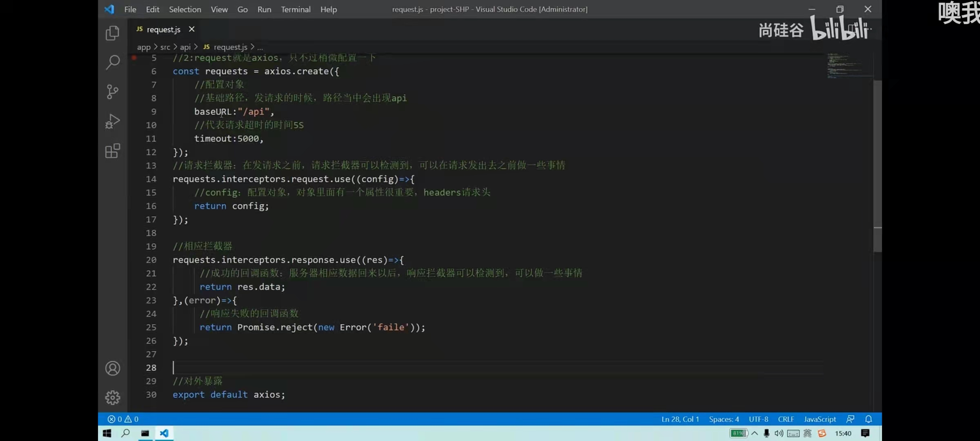This screenshot has height=441, width=980.
Task: Open the Manage gear icon
Action: 112,397
